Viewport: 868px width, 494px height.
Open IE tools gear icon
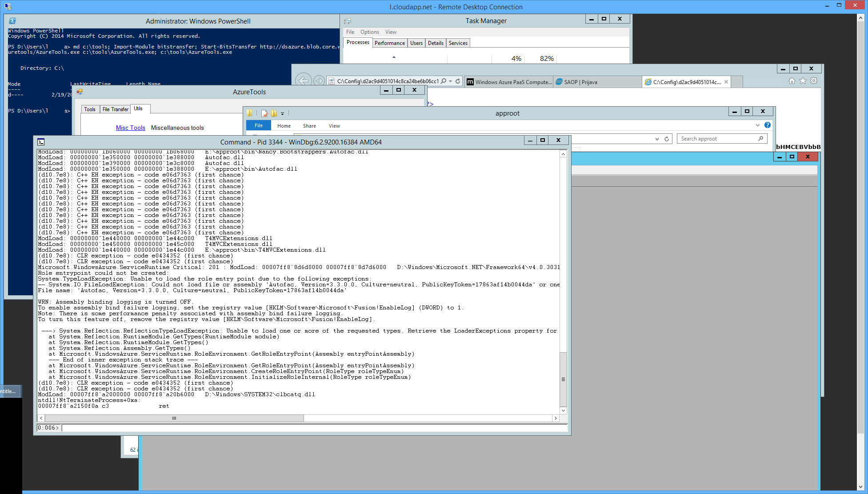[814, 81]
